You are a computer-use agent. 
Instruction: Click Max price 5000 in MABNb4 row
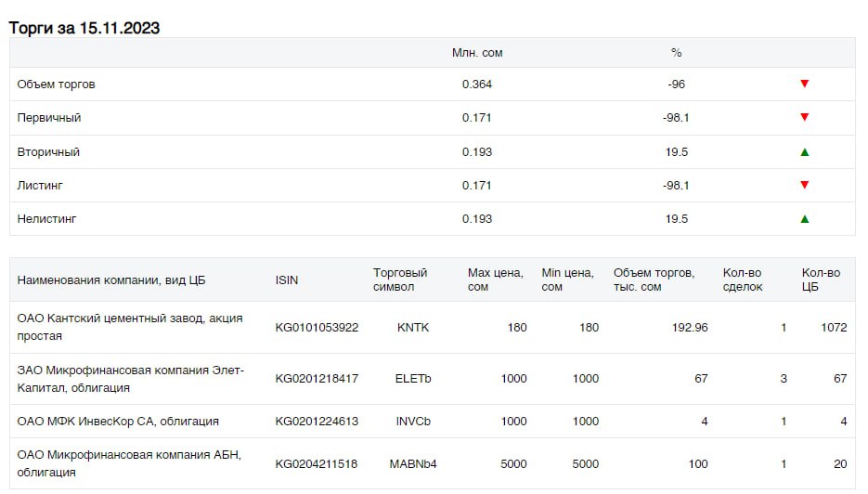[x=513, y=463]
